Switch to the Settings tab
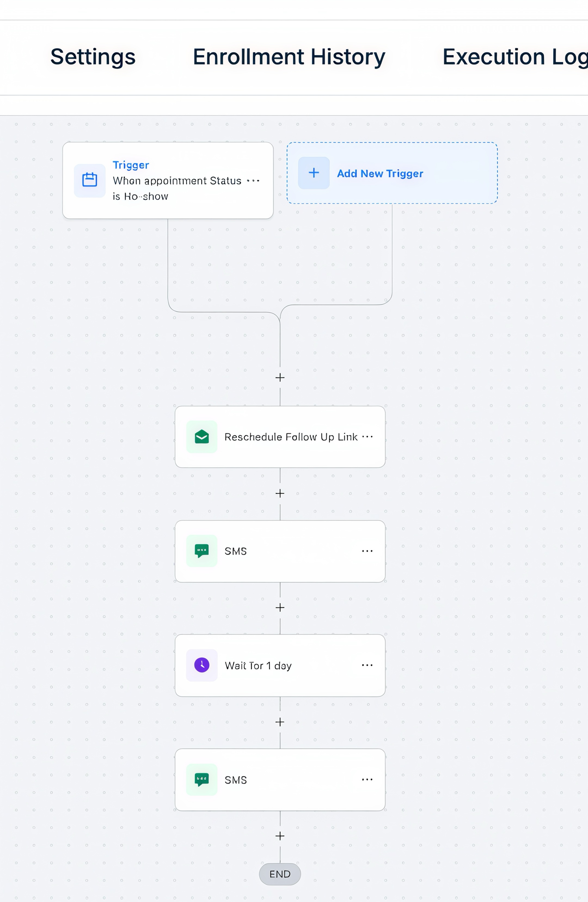 click(x=93, y=57)
